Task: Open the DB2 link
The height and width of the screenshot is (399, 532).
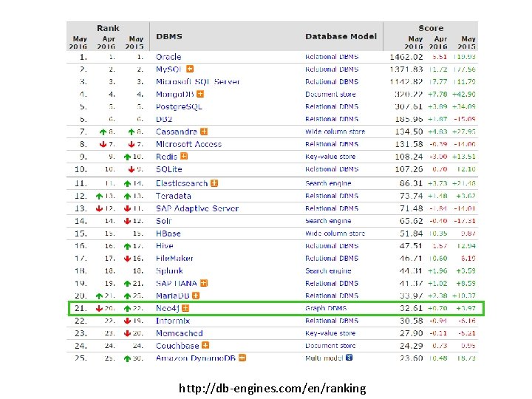Action: pyautogui.click(x=164, y=119)
